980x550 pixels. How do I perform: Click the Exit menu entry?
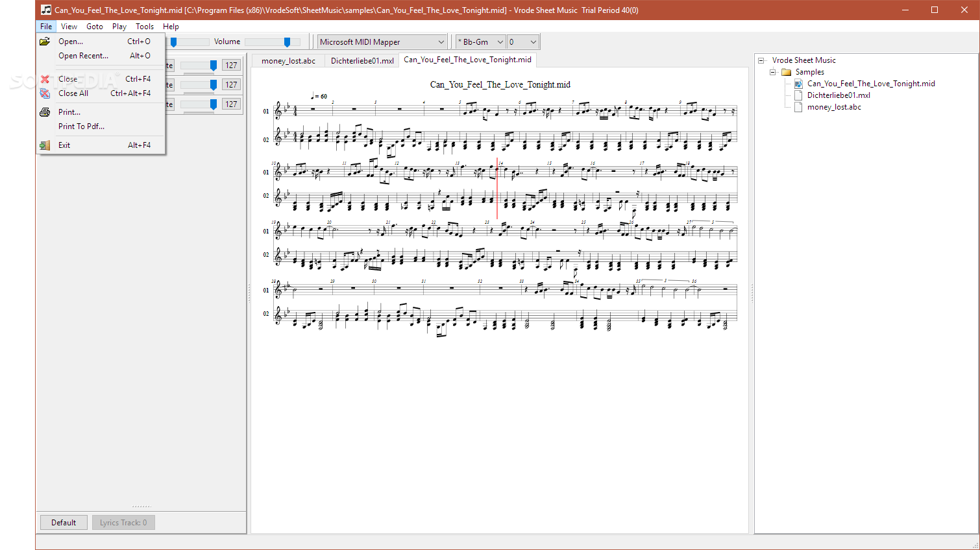[x=101, y=145]
